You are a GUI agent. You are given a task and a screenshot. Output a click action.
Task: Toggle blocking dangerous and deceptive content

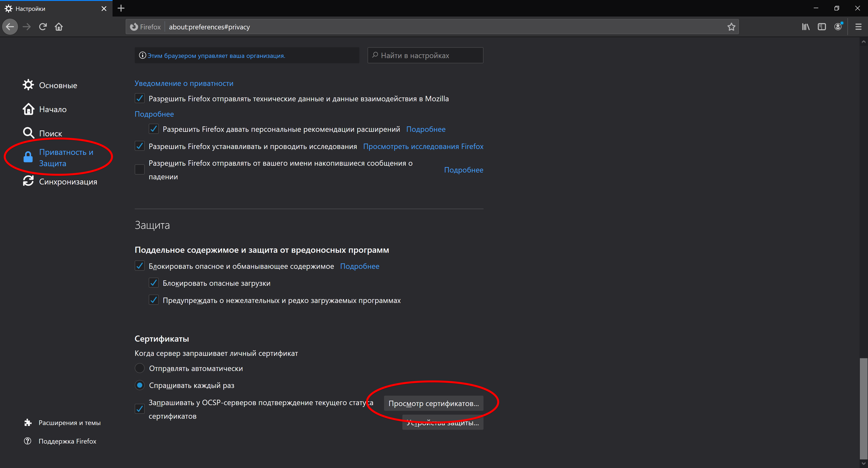139,266
